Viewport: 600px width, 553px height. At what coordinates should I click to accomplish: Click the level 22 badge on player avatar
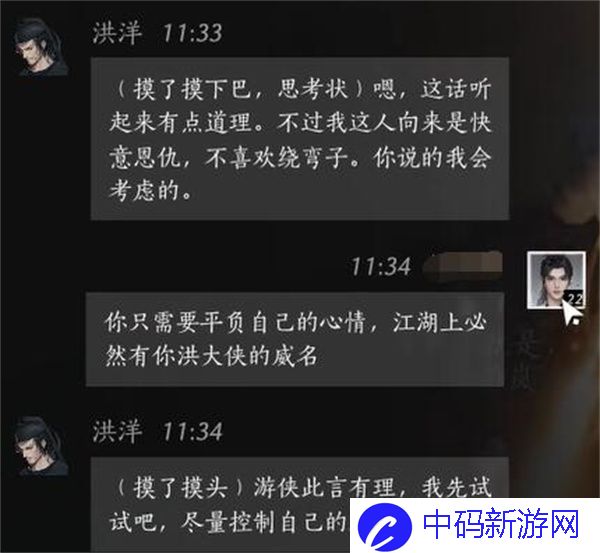(575, 299)
